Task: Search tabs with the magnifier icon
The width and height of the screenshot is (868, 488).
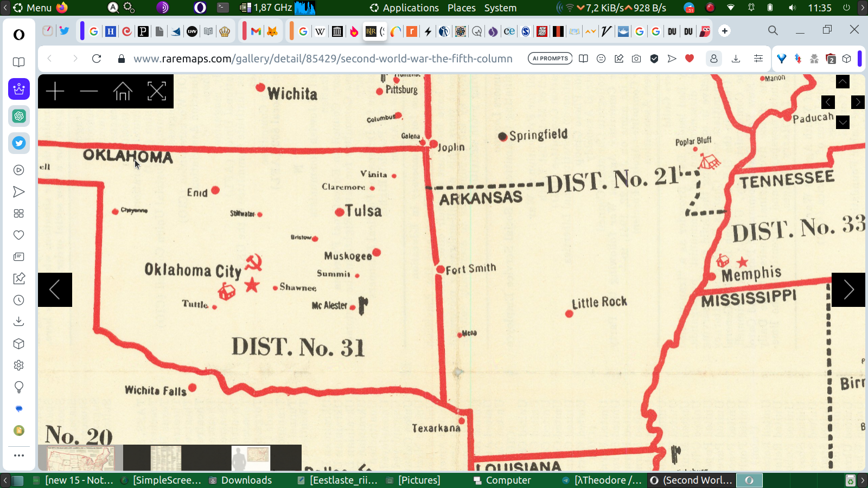Action: (773, 30)
